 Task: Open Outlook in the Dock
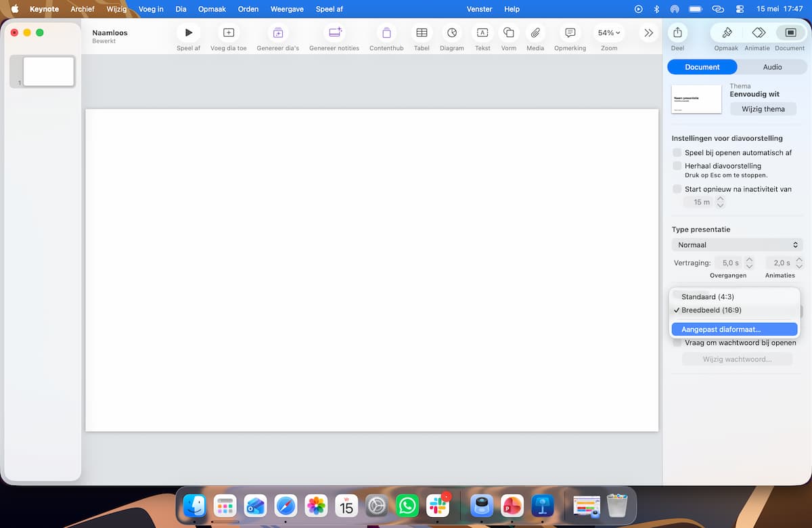pyautogui.click(x=255, y=506)
